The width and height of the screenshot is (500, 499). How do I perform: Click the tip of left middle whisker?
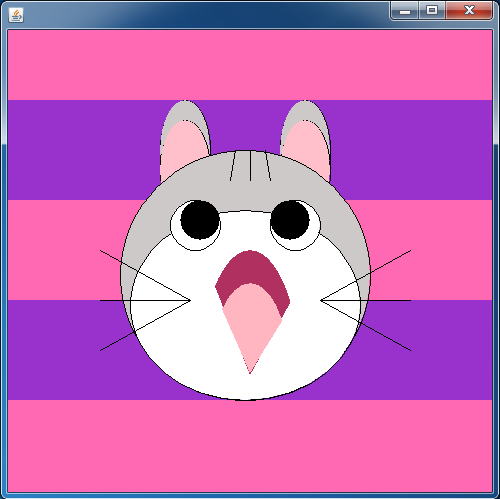pos(101,301)
